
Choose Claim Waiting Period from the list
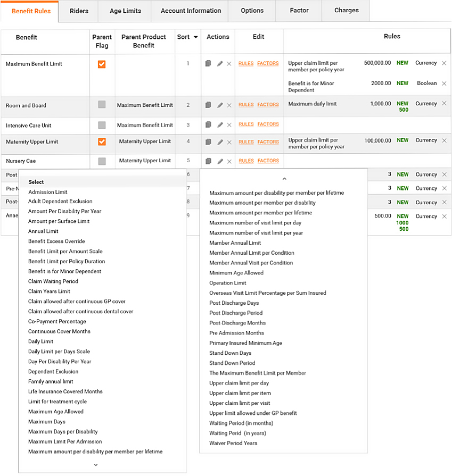(53, 281)
